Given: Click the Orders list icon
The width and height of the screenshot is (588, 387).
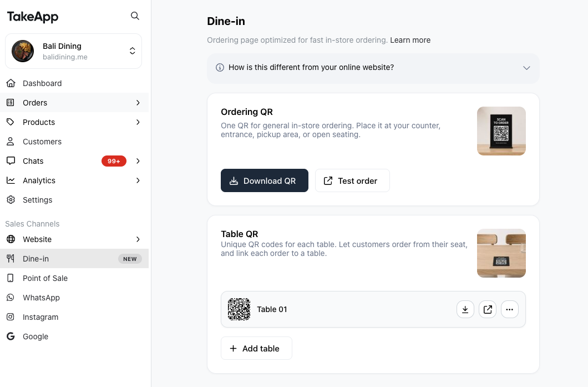Looking at the screenshot, I should point(11,103).
